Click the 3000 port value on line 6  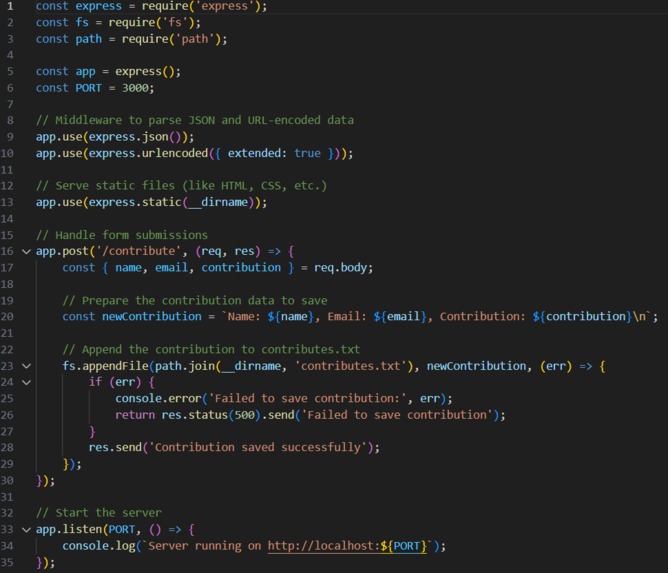[135, 88]
